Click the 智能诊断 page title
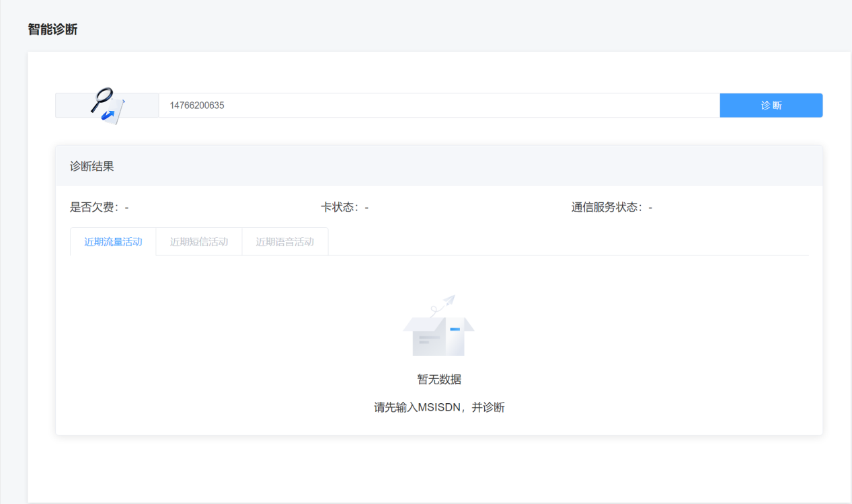The height and width of the screenshot is (504, 852). 52,30
